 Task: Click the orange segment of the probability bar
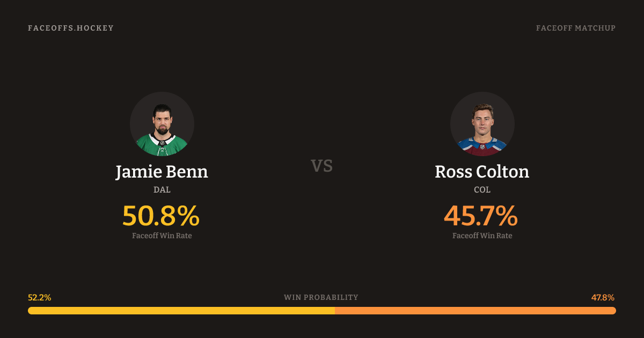tap(475, 311)
